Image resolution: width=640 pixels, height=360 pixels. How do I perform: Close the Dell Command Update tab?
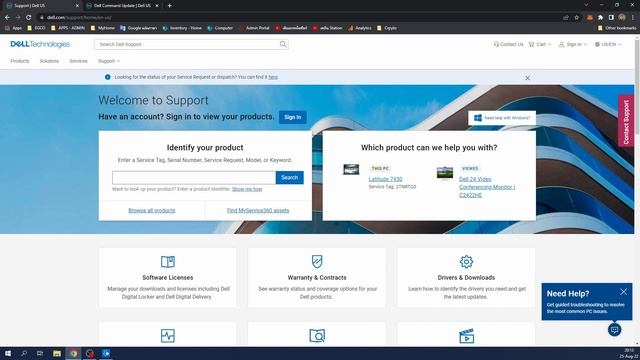[157, 6]
